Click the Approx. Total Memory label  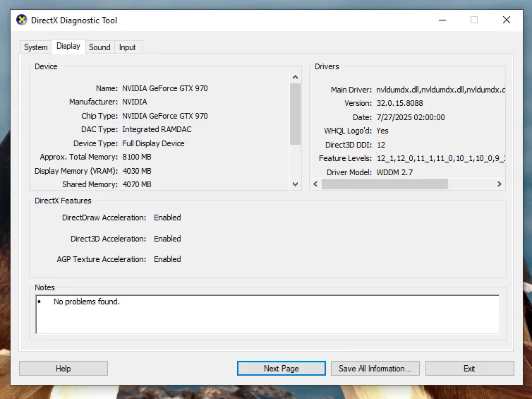[x=79, y=157]
